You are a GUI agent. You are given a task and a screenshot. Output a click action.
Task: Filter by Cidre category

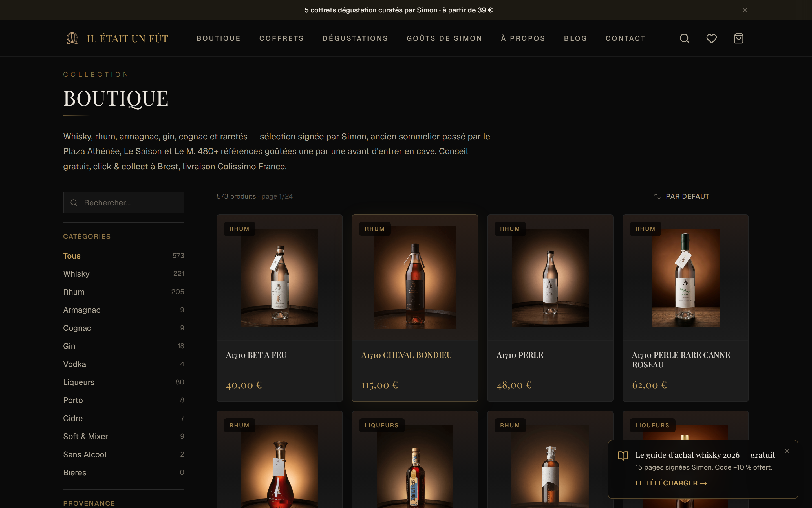123,418
